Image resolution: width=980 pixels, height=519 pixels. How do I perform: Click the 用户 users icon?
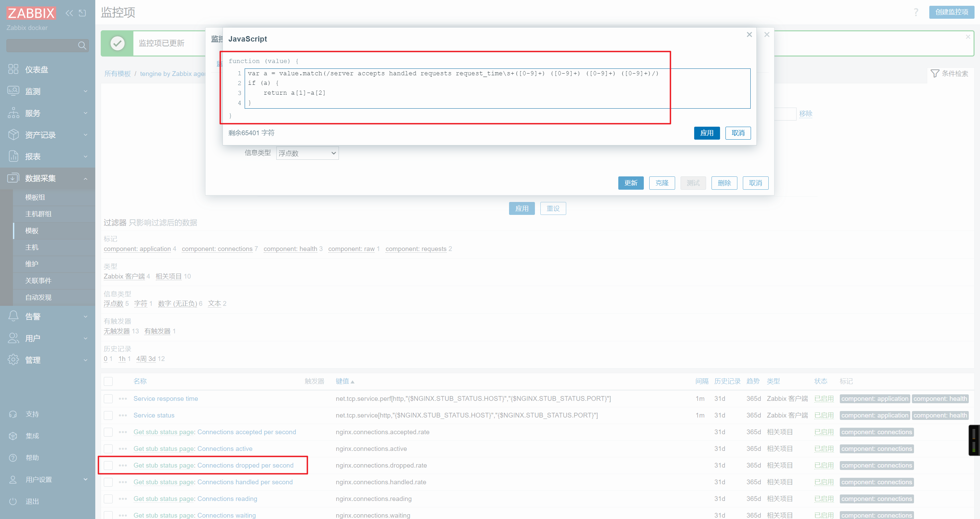click(x=13, y=338)
